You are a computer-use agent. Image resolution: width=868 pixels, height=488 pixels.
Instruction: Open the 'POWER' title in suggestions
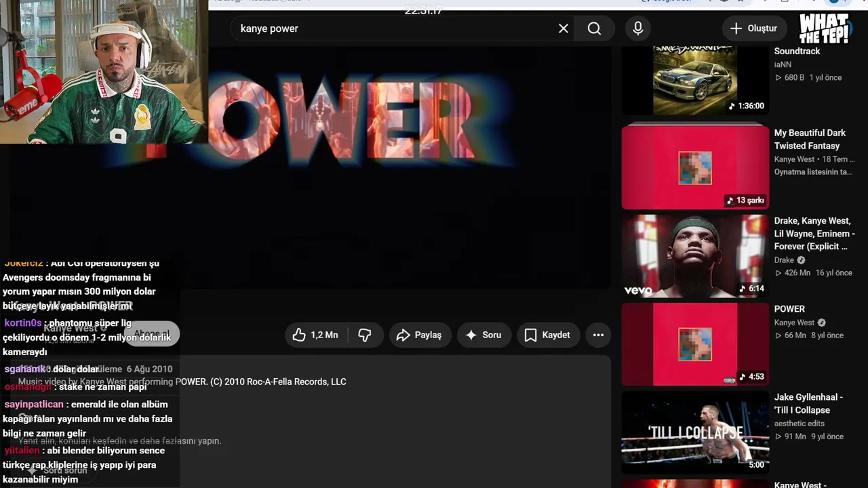click(x=789, y=309)
